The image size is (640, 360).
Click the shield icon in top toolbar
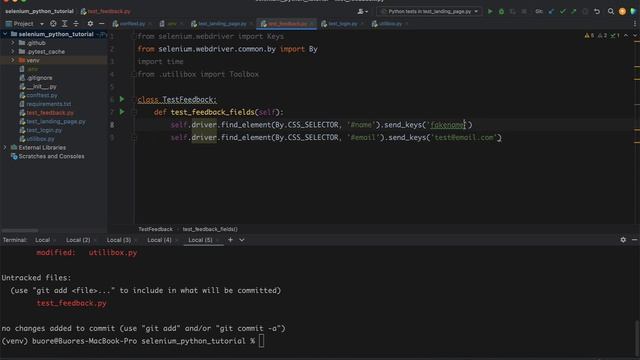[x=633, y=11]
